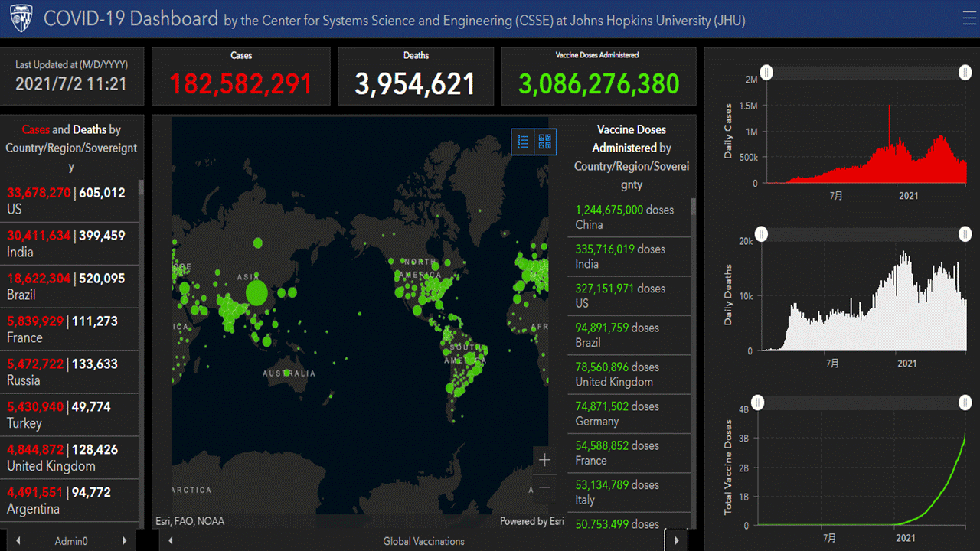Image resolution: width=980 pixels, height=551 pixels.
Task: Click the next arrow beside Global Vaccinations
Action: (676, 541)
